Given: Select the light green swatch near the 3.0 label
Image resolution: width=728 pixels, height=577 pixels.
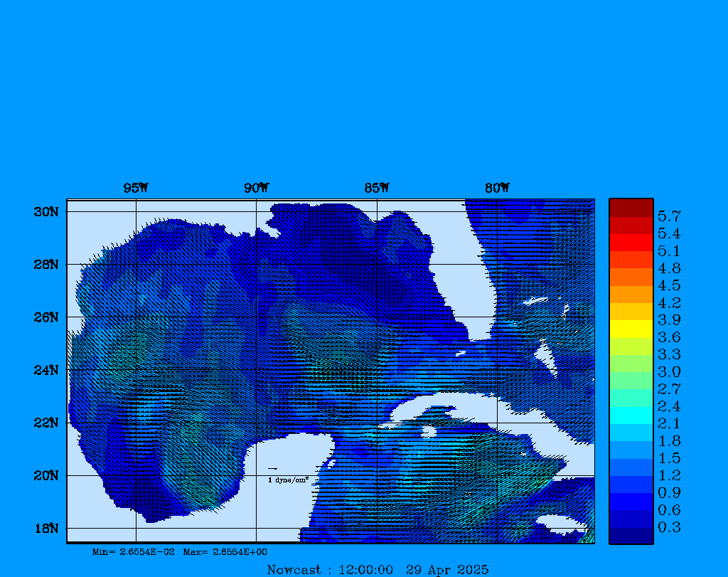Looking at the screenshot, I should click(x=631, y=363).
